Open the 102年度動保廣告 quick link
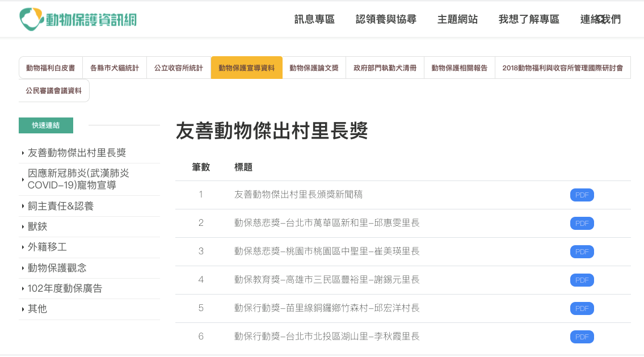644x357 pixels. (65, 288)
